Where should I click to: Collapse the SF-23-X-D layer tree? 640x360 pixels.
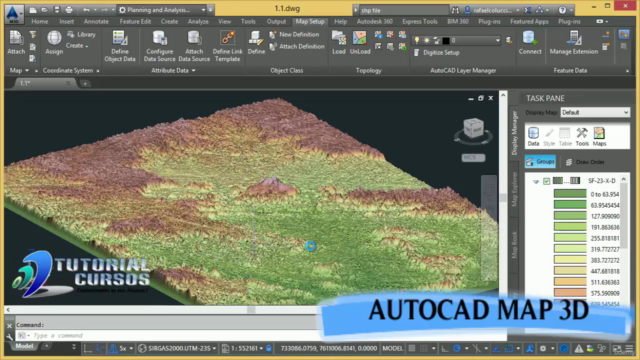[x=536, y=181]
